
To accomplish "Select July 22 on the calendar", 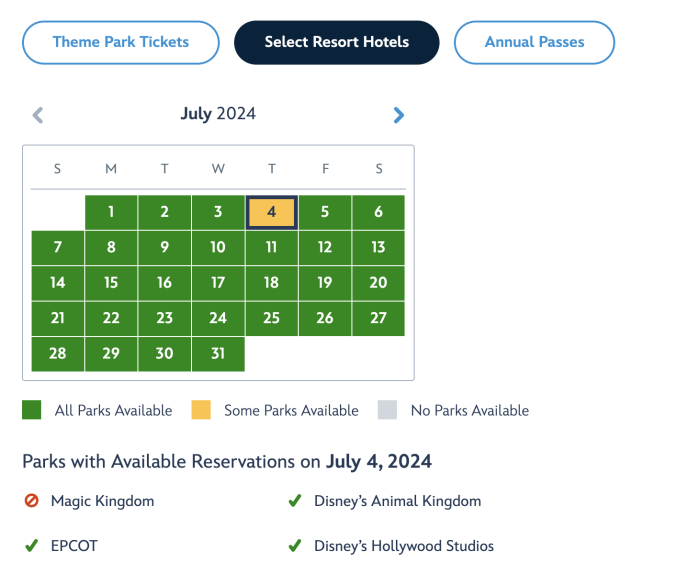I will 111,318.
